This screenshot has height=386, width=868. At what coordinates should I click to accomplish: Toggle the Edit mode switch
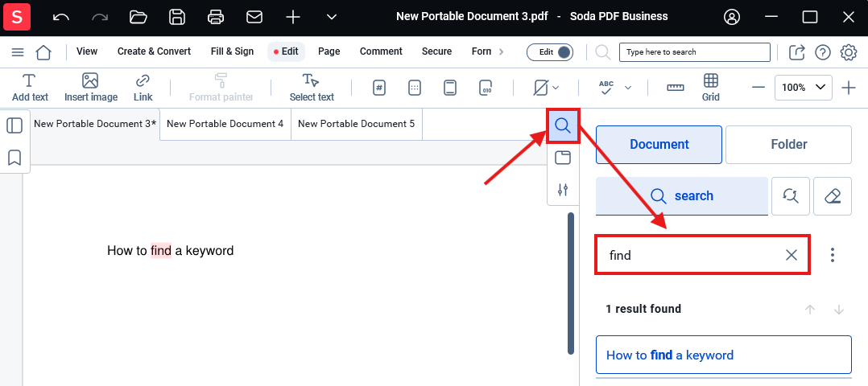pos(550,52)
